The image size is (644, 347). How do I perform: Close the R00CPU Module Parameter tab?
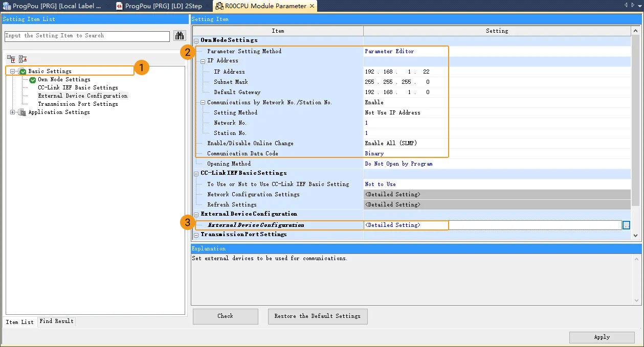coord(312,6)
